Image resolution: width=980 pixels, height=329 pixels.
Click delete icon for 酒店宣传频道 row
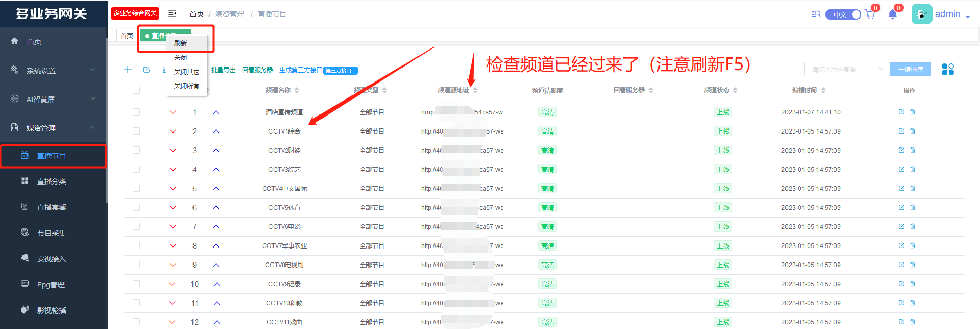[x=913, y=112]
